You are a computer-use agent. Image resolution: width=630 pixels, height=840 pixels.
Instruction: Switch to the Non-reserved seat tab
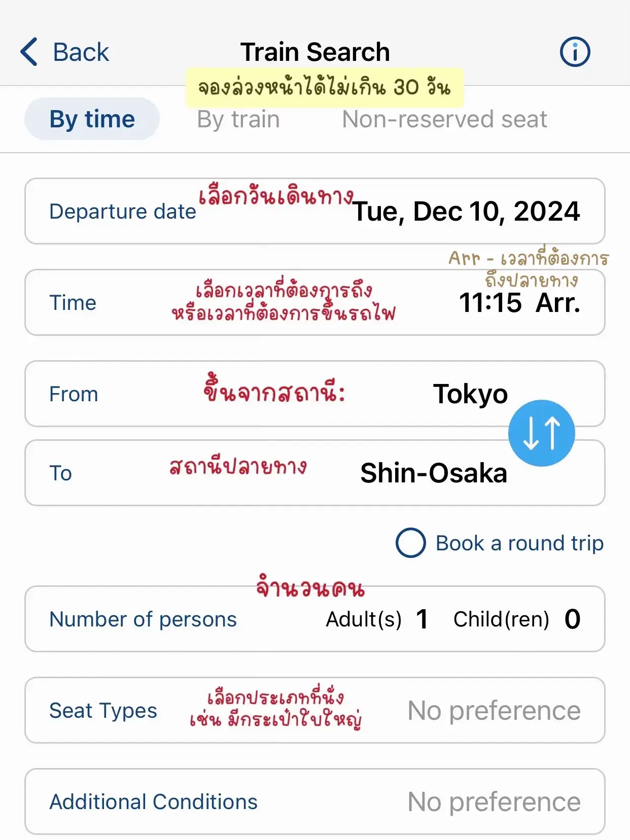444,119
